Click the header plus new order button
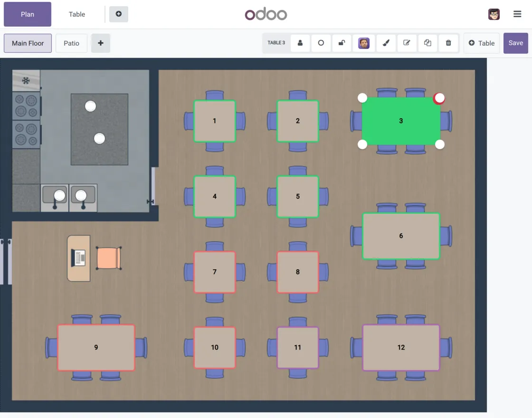The image size is (532, 418). [118, 14]
